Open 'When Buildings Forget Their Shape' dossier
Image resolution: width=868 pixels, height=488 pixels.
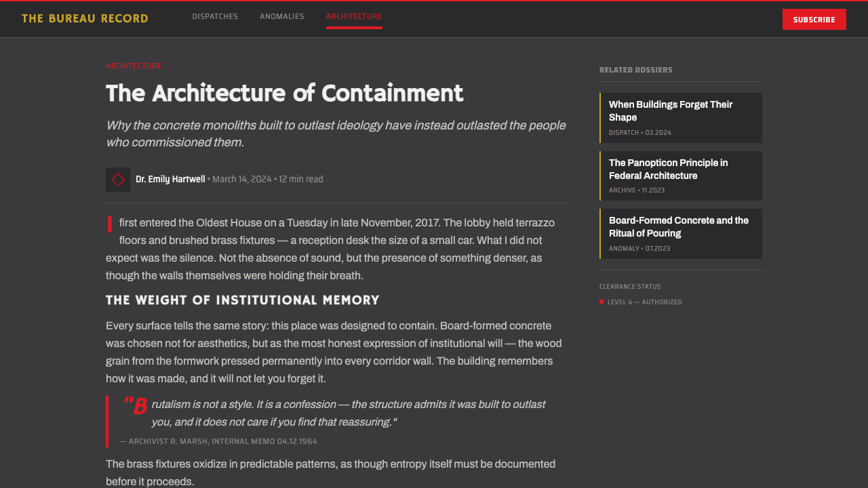(x=681, y=118)
